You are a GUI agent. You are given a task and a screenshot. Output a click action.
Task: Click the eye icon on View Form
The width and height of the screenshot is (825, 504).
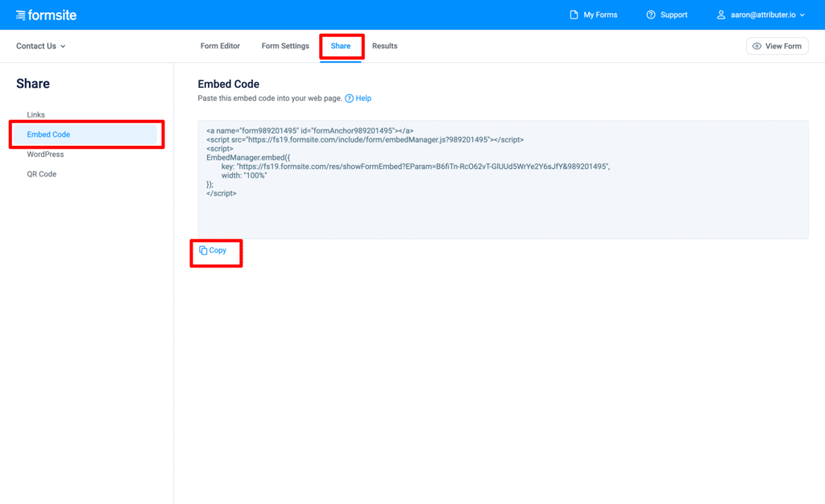point(758,46)
